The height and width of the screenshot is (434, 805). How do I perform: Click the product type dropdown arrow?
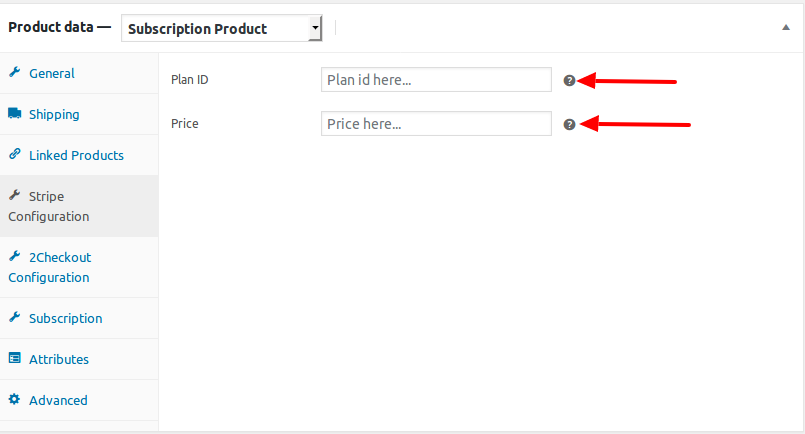(315, 28)
